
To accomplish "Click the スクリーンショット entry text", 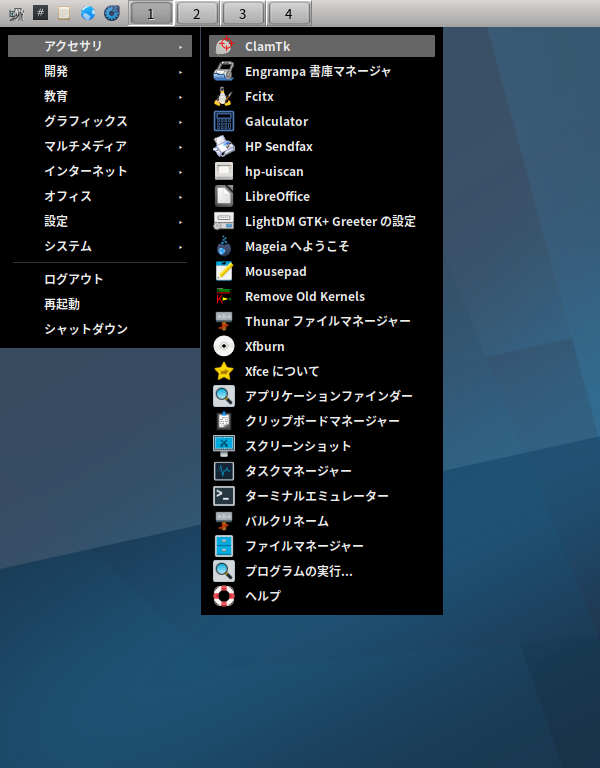I will tap(298, 446).
